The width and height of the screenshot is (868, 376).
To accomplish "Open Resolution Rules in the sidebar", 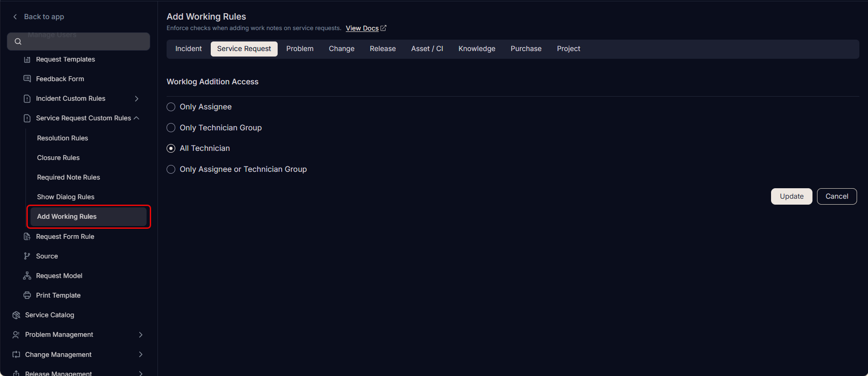I will (x=62, y=138).
